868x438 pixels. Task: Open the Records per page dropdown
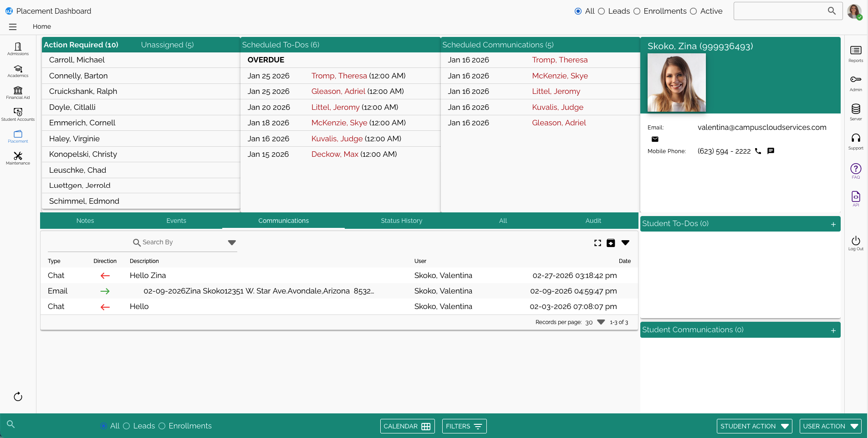(601, 322)
